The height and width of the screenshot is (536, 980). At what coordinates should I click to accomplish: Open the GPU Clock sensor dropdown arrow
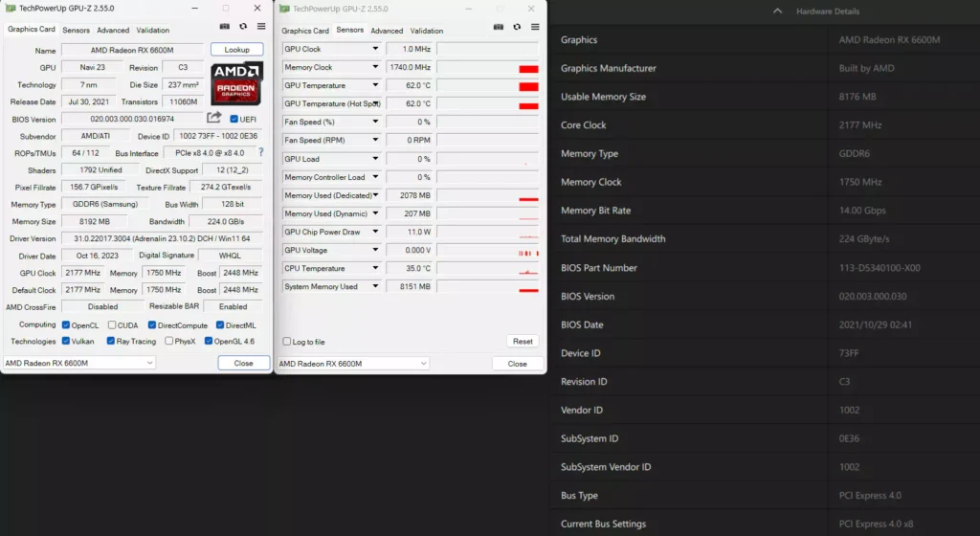coord(376,49)
